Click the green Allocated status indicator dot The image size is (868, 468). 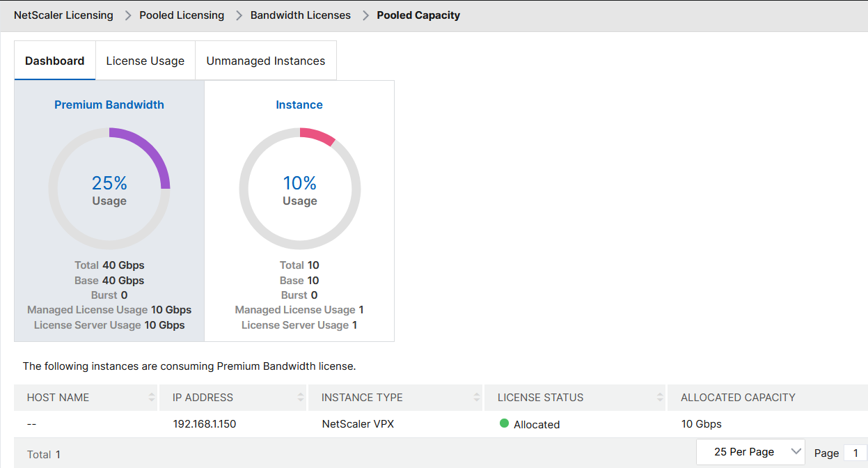pos(503,423)
